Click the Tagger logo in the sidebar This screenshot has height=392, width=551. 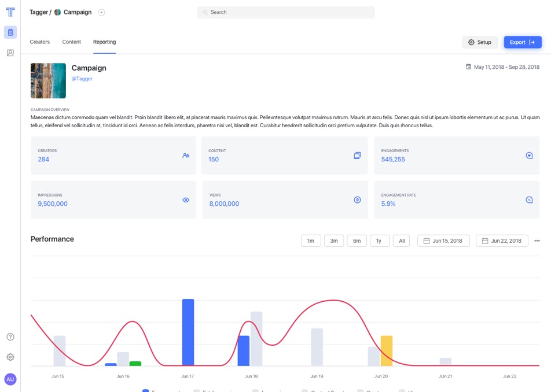click(10, 12)
